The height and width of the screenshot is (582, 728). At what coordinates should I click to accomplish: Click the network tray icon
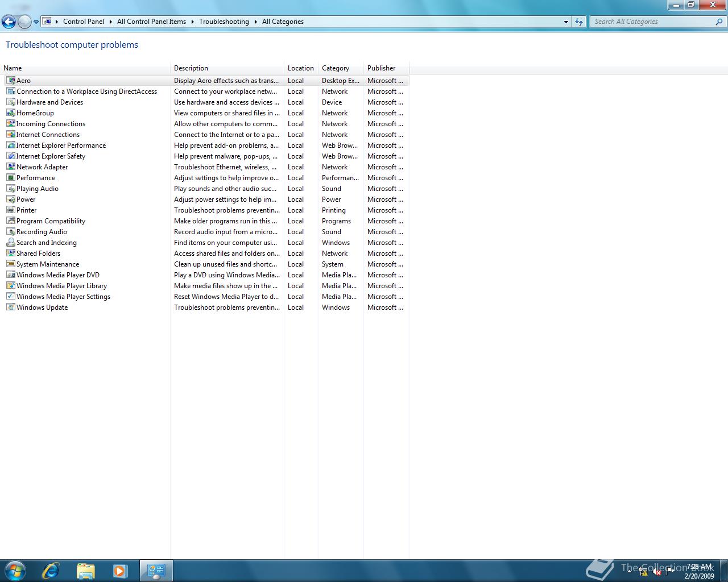coord(643,572)
